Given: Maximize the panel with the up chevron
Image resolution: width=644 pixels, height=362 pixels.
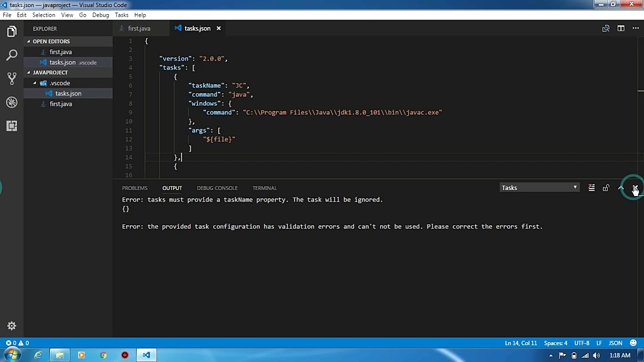Looking at the screenshot, I should click(621, 188).
